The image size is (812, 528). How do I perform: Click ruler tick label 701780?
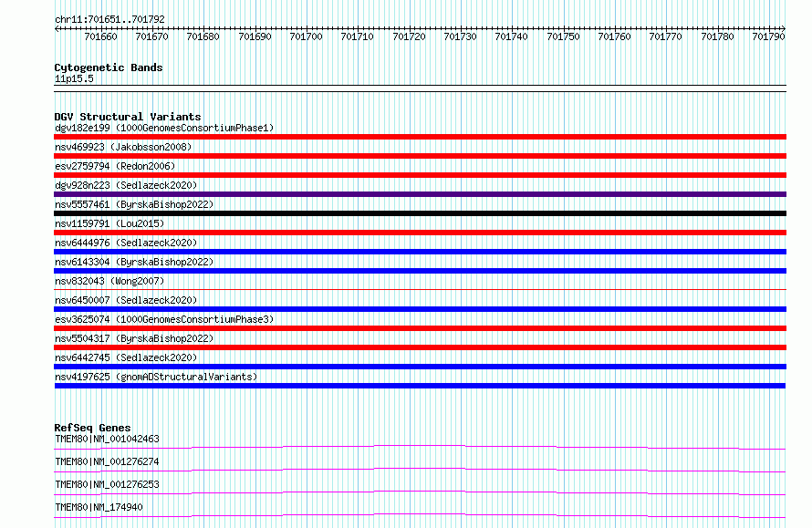[x=718, y=36]
